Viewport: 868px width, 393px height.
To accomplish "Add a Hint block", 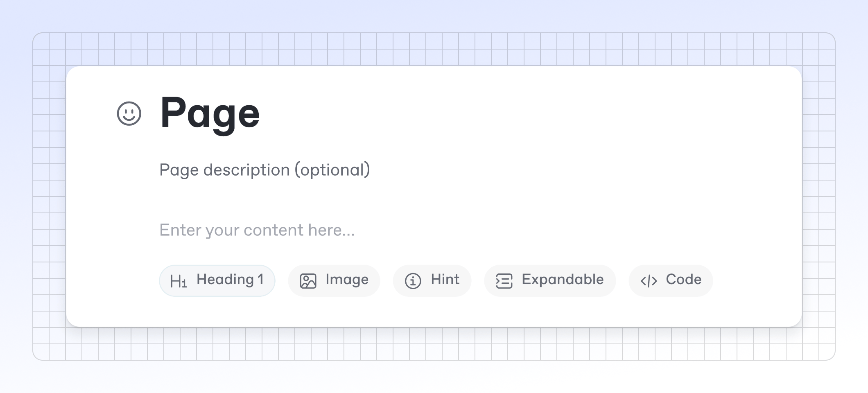I will click(432, 280).
